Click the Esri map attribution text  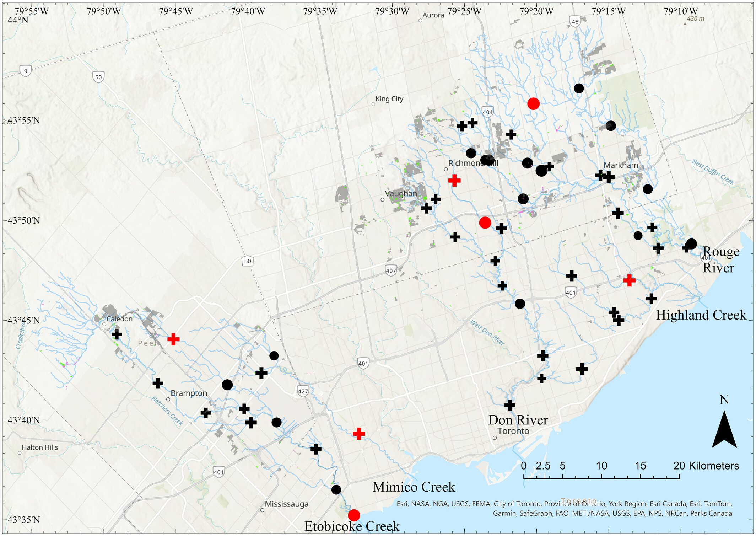click(x=564, y=508)
